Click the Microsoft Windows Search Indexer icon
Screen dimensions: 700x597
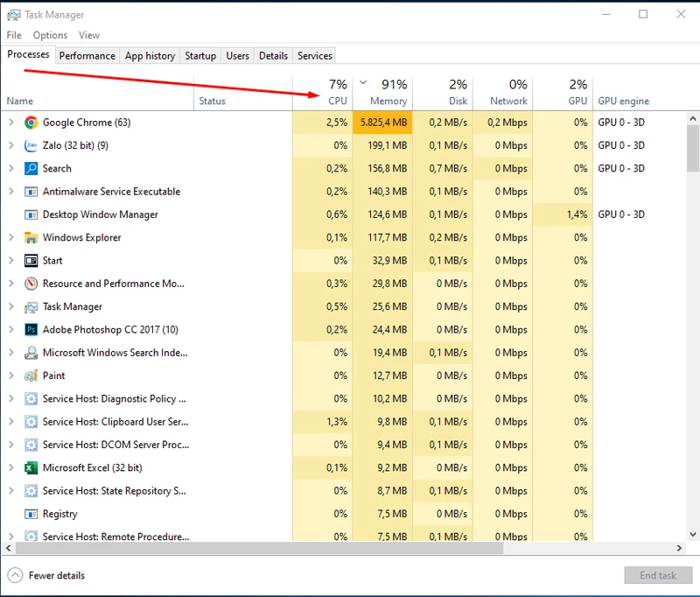31,353
